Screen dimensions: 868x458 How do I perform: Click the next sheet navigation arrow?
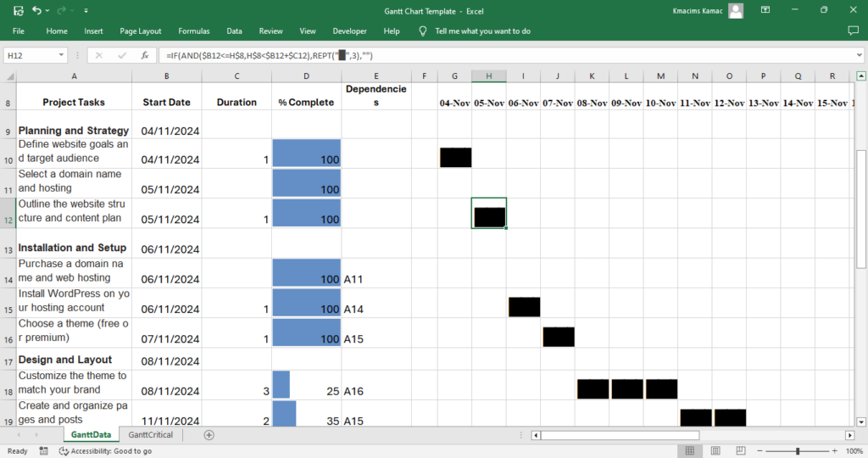[36, 435]
